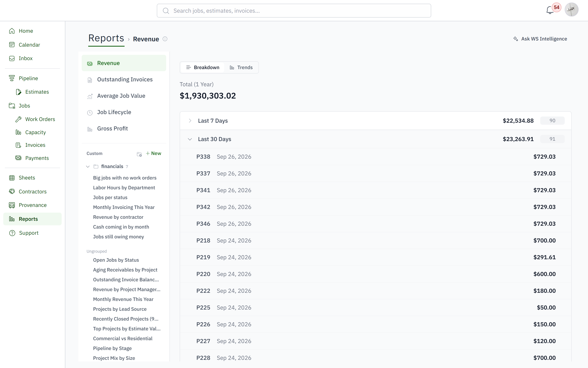Image resolution: width=588 pixels, height=368 pixels.
Task: Click the Provenance icon in sidebar
Action: click(12, 205)
